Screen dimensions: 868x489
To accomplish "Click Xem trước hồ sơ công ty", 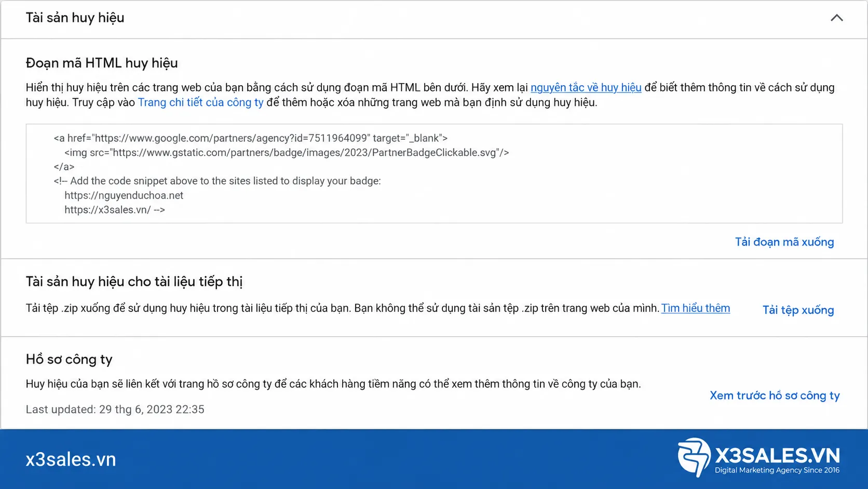I will 775,395.
